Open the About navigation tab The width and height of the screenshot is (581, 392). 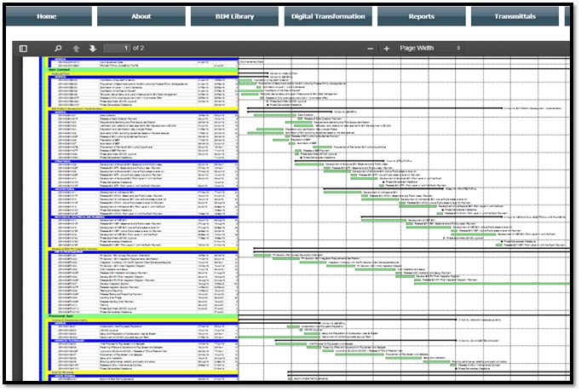[141, 16]
